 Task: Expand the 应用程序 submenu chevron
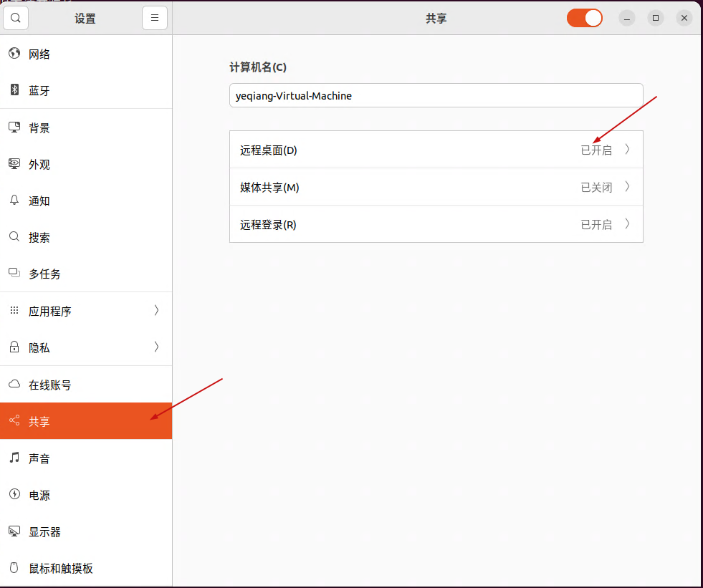tap(156, 310)
